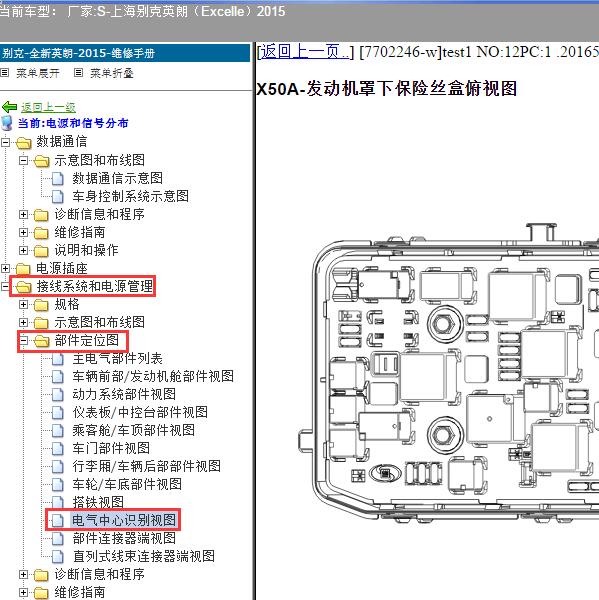Expand 示意图和布线图 under 接线系统和电源管理
599x600 pixels.
point(23,322)
